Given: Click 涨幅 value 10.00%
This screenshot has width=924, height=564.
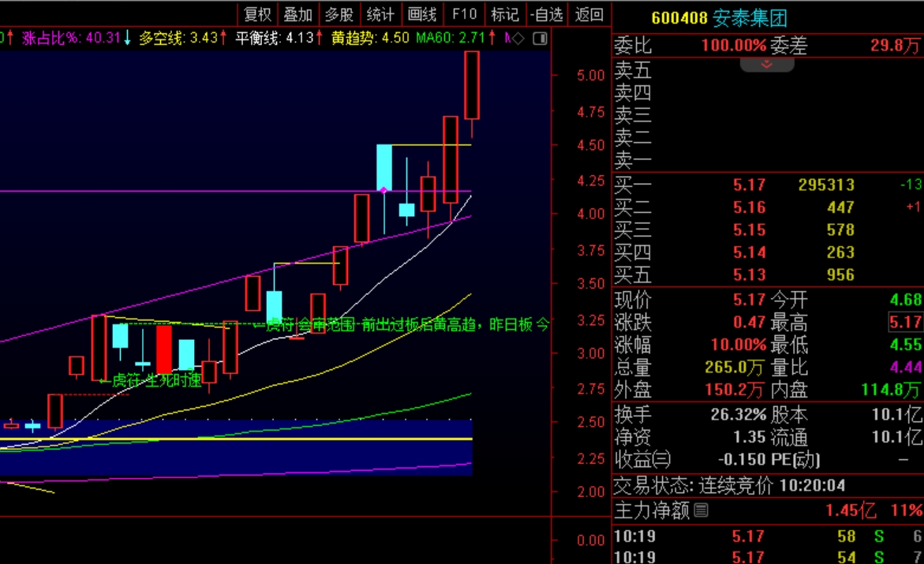Looking at the screenshot, I should pyautogui.click(x=738, y=345).
